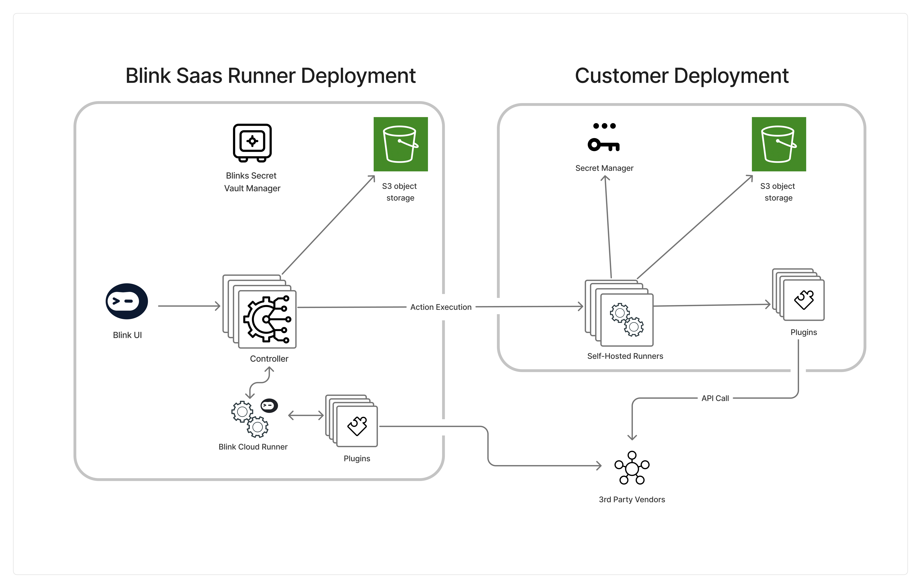This screenshot has height=588, width=921.
Task: Select the Plugins puzzle icon in Customer Deployment
Action: pyautogui.click(x=798, y=295)
